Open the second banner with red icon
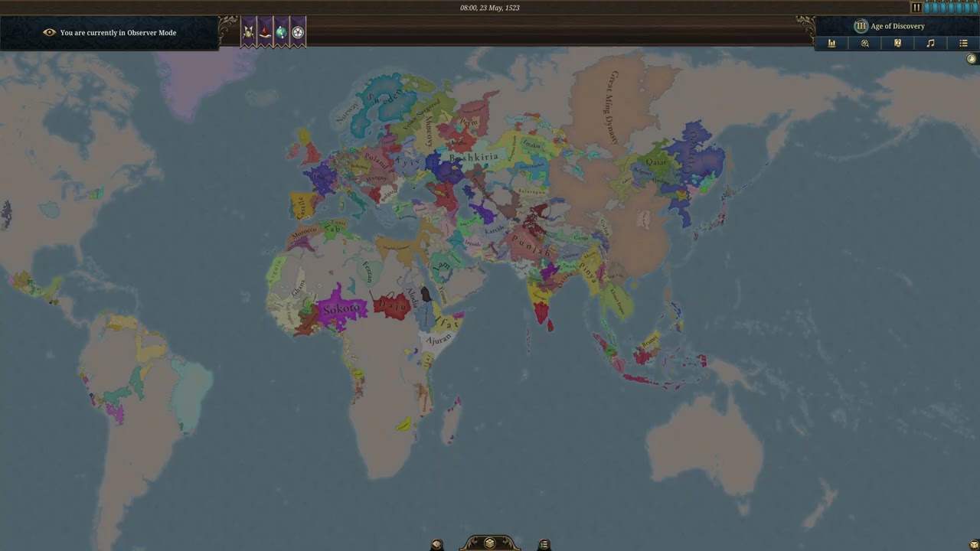980x551 pixels. pos(265,32)
